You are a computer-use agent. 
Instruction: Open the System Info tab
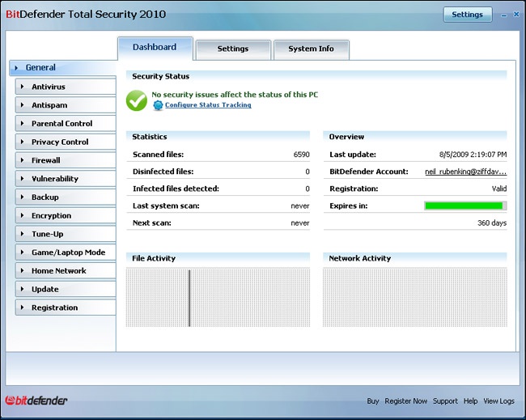point(311,49)
